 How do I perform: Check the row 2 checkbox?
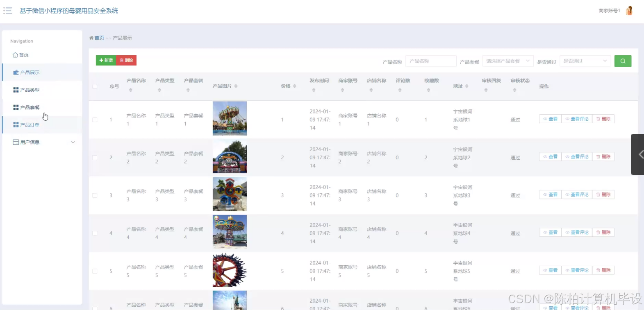(x=95, y=158)
